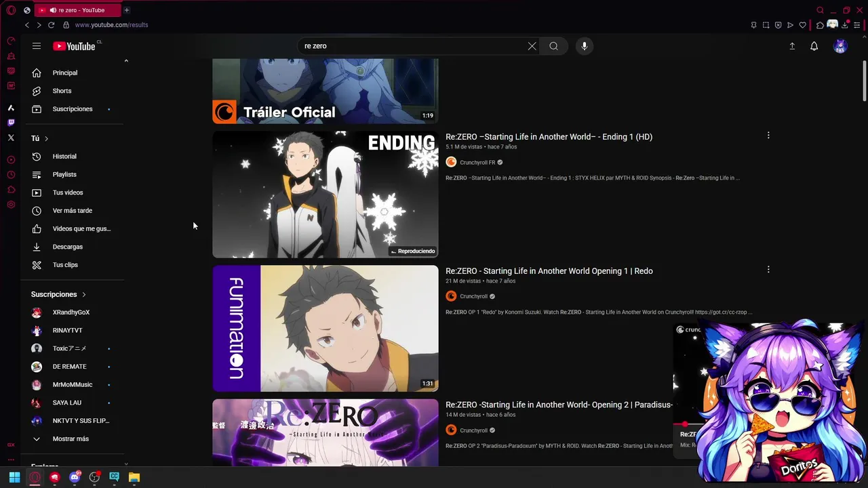This screenshot has width=868, height=488.
Task: Open the Ending 1 (HD) video title
Action: [x=549, y=137]
